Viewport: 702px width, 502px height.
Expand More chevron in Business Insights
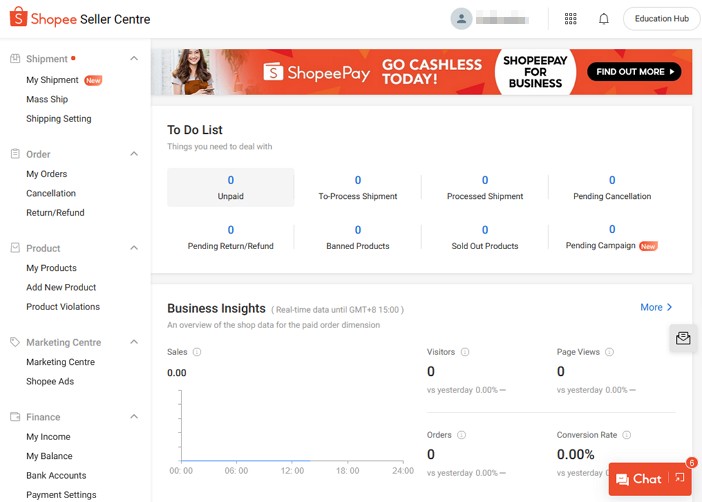pos(669,307)
